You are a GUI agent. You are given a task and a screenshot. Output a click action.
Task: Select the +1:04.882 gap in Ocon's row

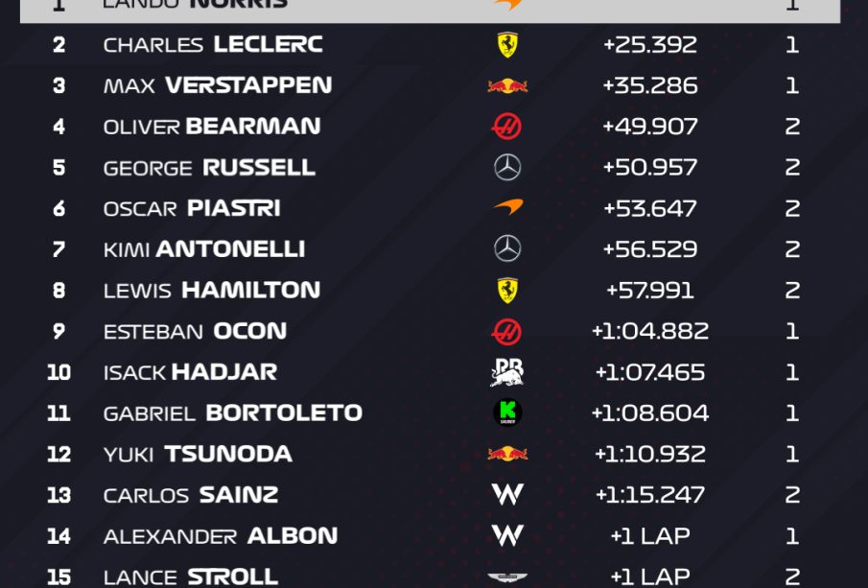[650, 331]
